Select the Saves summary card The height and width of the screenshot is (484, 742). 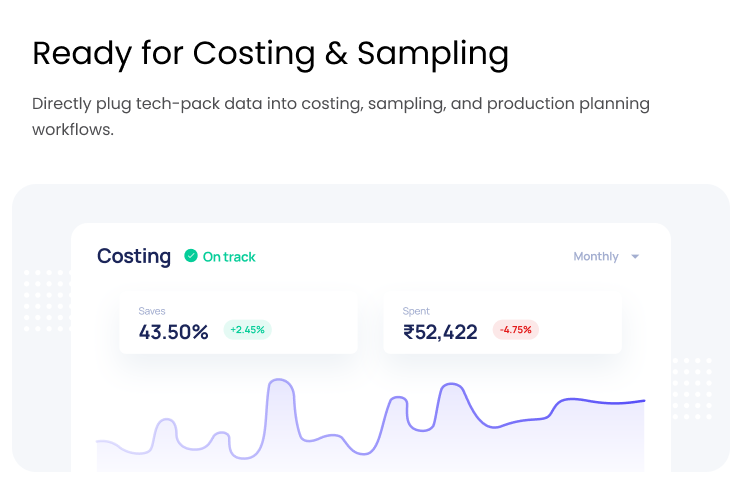tap(238, 322)
